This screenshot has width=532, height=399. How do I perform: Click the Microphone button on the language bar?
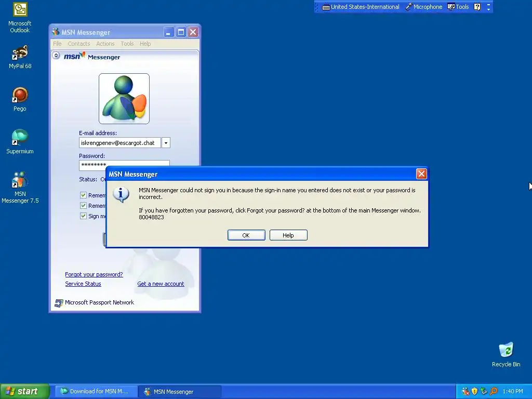(x=424, y=7)
